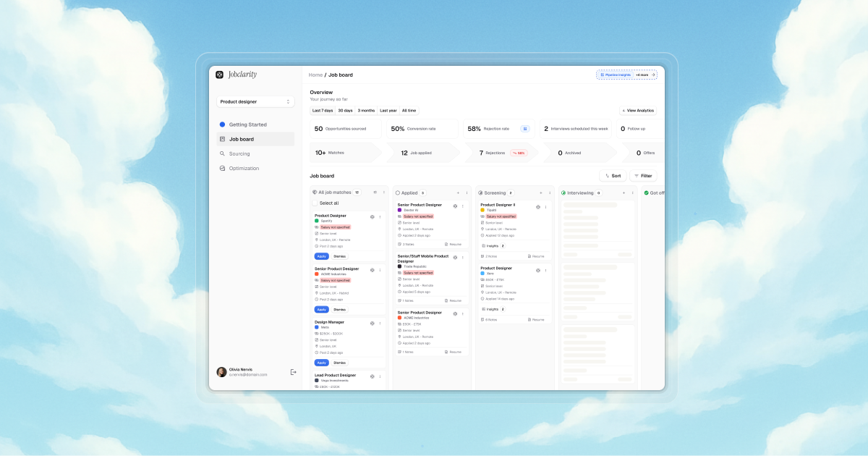Click the gear icon on the Spotify card
The height and width of the screenshot is (456, 868).
(371, 216)
